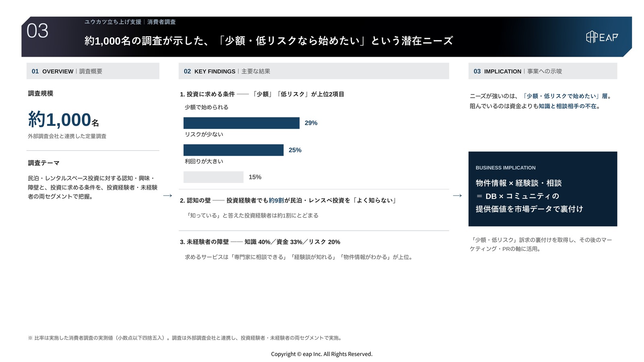Click finding 3 heading '未経験者の障壁'
Screen dimensions: 644x362
click(260, 242)
